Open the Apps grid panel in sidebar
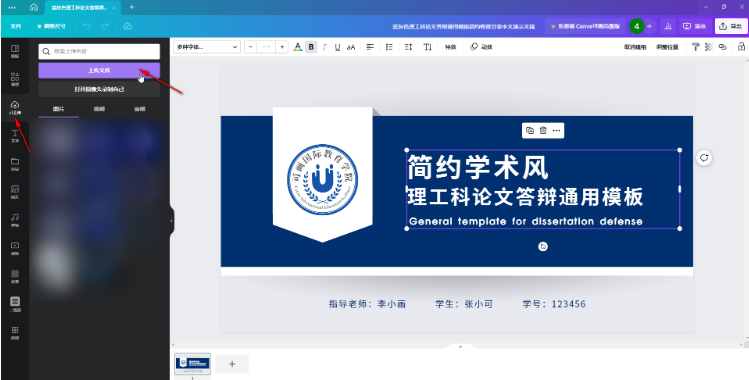Viewport: 749px width, 380px height. pos(15,333)
